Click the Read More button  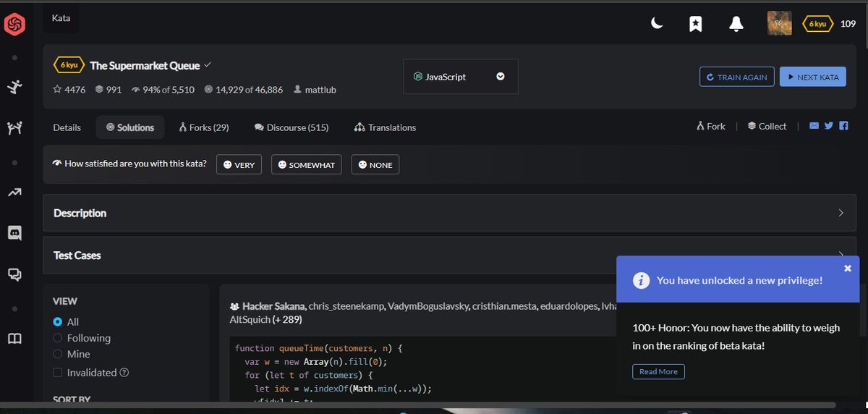(658, 371)
